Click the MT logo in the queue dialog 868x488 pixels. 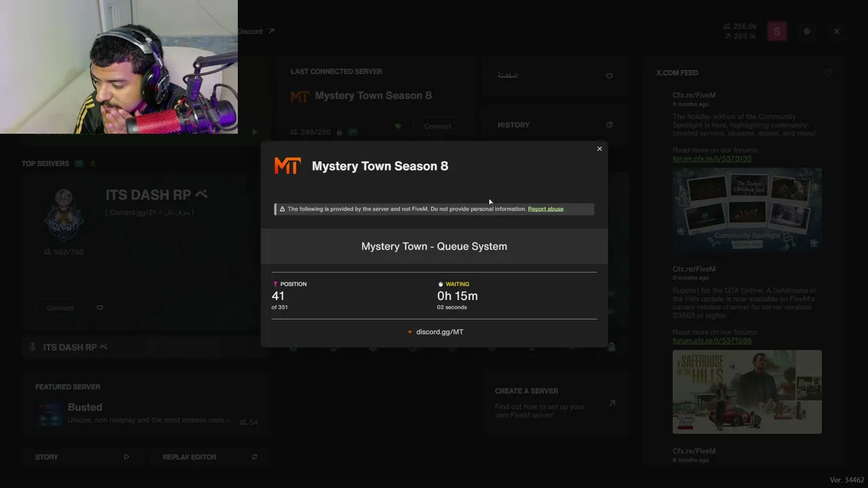pos(288,166)
